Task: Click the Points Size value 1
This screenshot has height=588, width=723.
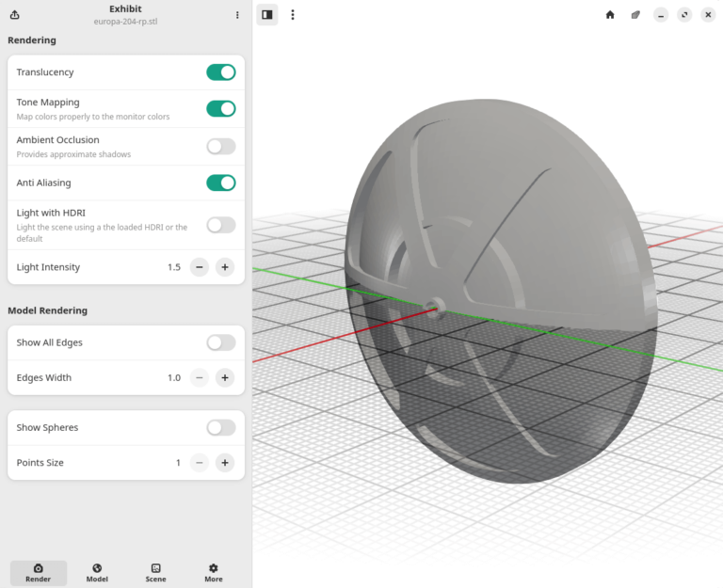Action: coord(178,463)
